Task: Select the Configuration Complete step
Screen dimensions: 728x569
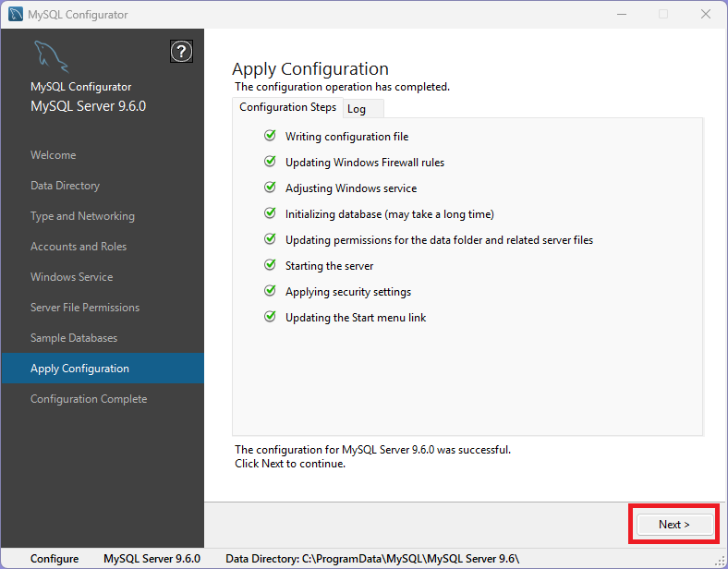Action: [89, 399]
